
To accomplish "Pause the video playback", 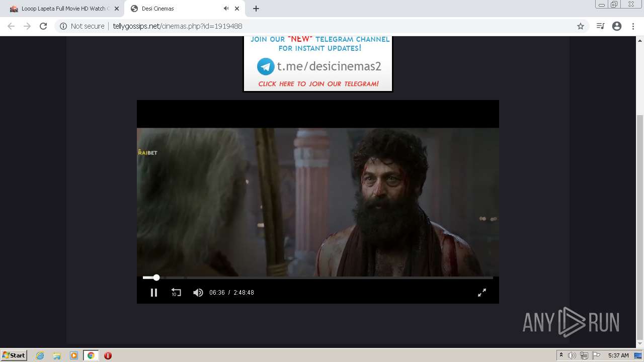I will [x=154, y=292].
